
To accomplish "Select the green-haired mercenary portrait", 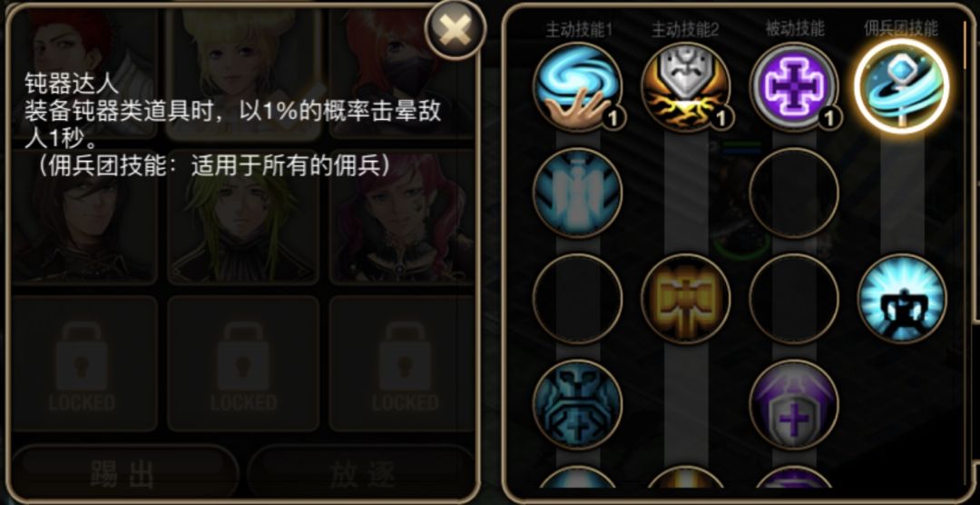I will pyautogui.click(x=244, y=217).
